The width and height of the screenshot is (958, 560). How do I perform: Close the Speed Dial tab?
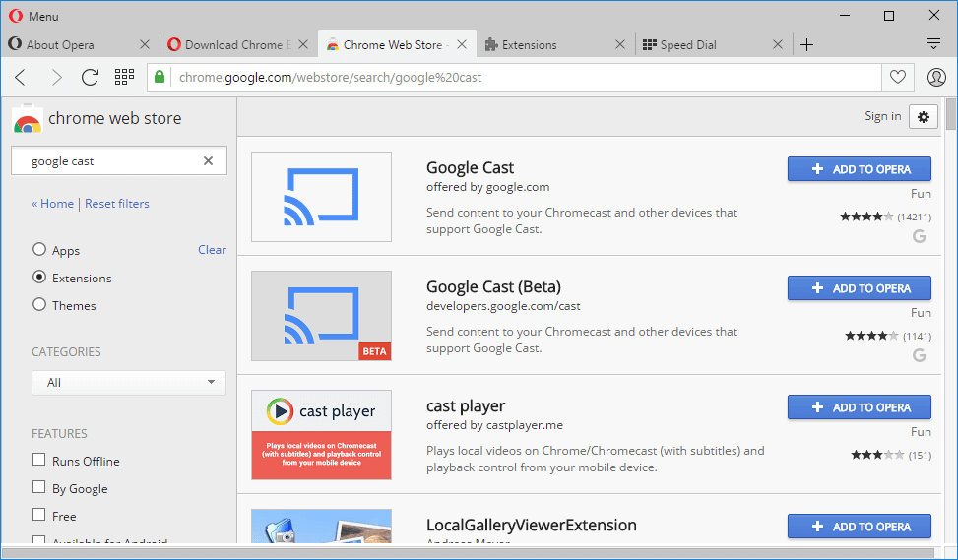tap(778, 44)
